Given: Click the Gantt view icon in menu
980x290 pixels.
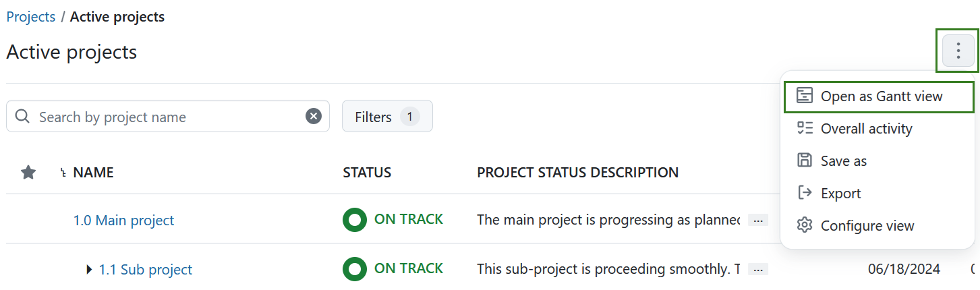Looking at the screenshot, I should click(x=804, y=96).
